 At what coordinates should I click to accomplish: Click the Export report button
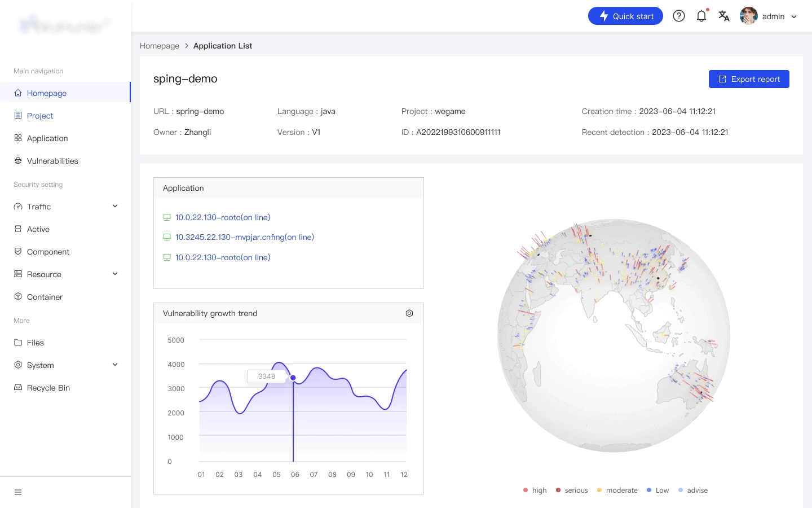749,79
